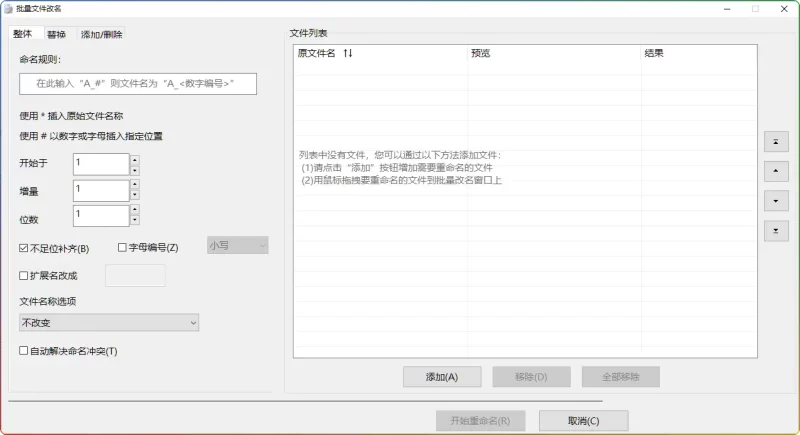800x435 pixels.
Task: Enable 自动解决命名冲突(T) checkbox
Action: pyautogui.click(x=23, y=350)
